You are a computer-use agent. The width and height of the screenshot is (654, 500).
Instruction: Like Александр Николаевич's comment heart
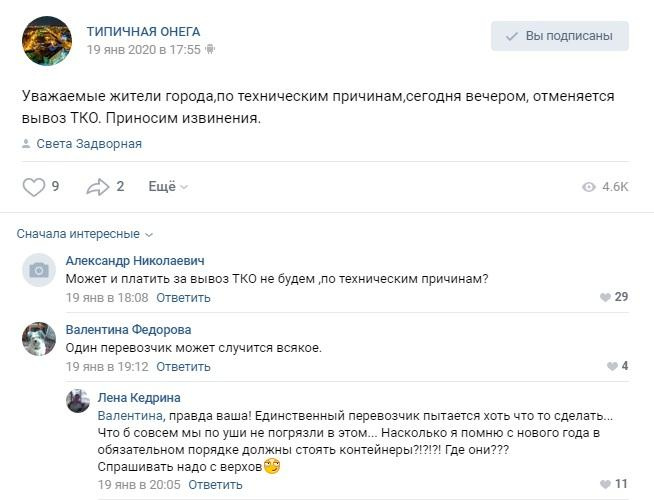coord(604,297)
